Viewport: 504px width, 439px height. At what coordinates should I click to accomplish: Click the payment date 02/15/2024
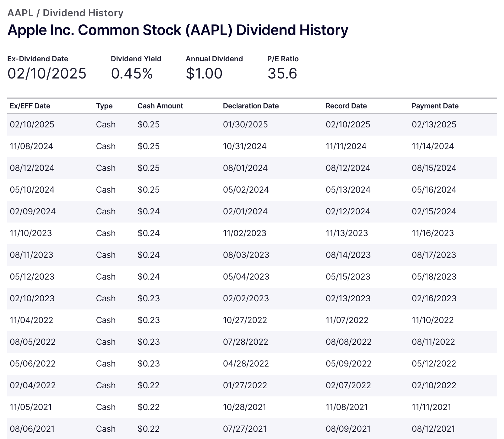coord(434,212)
